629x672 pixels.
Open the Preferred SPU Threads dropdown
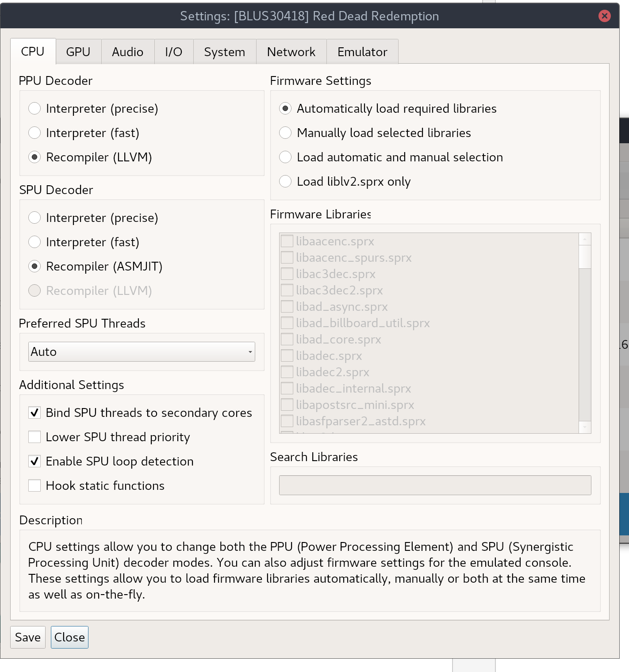(x=142, y=351)
